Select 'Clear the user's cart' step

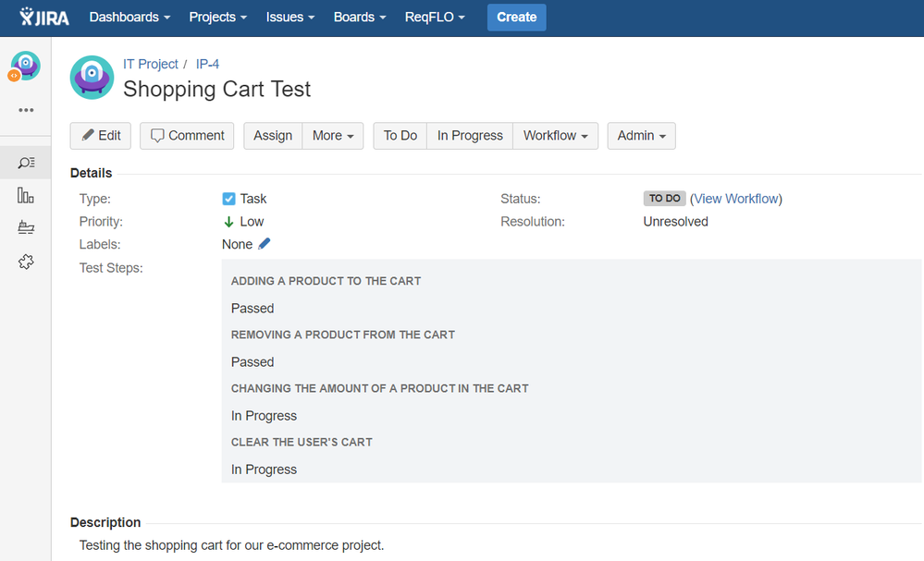[302, 442]
